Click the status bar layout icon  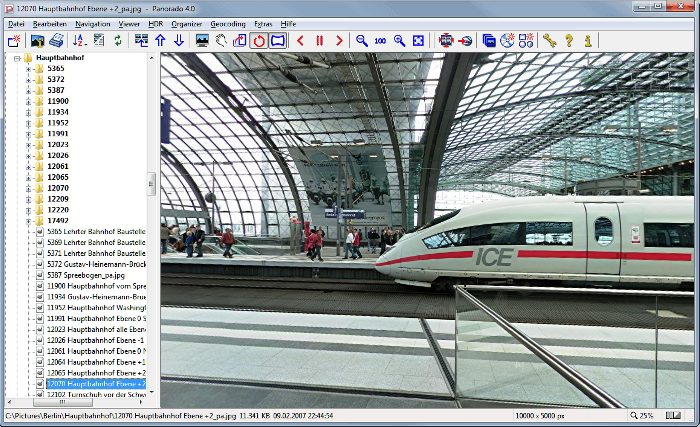(x=673, y=416)
